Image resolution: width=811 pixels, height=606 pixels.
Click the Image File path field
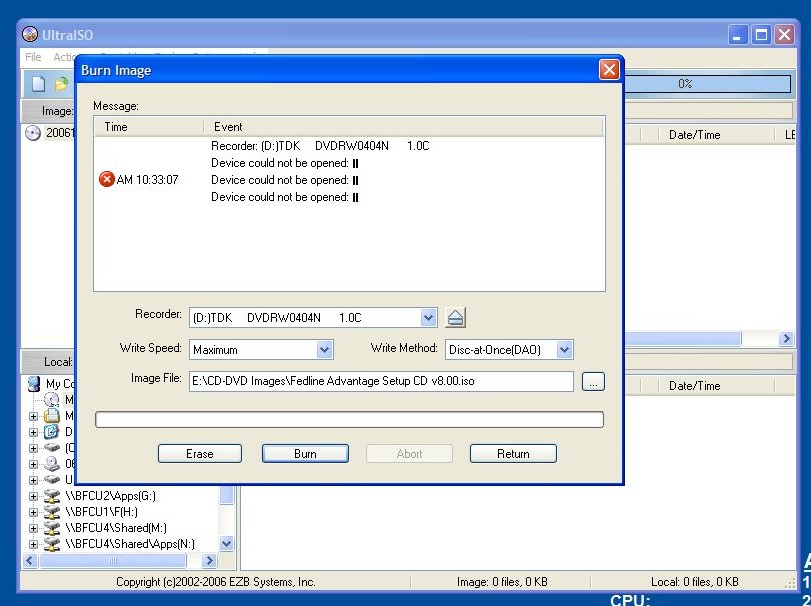pos(381,381)
